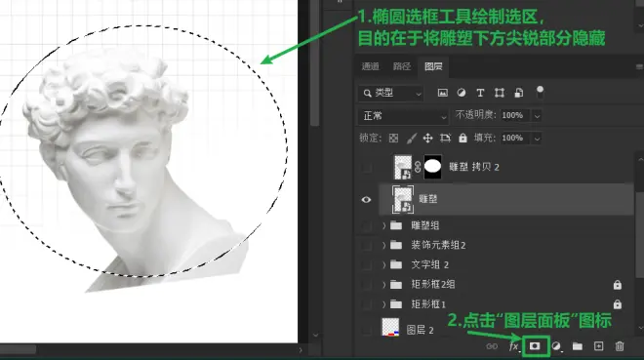Show the 雕塑 拷贝 2 layer visibility
The width and height of the screenshot is (644, 360).
click(366, 167)
